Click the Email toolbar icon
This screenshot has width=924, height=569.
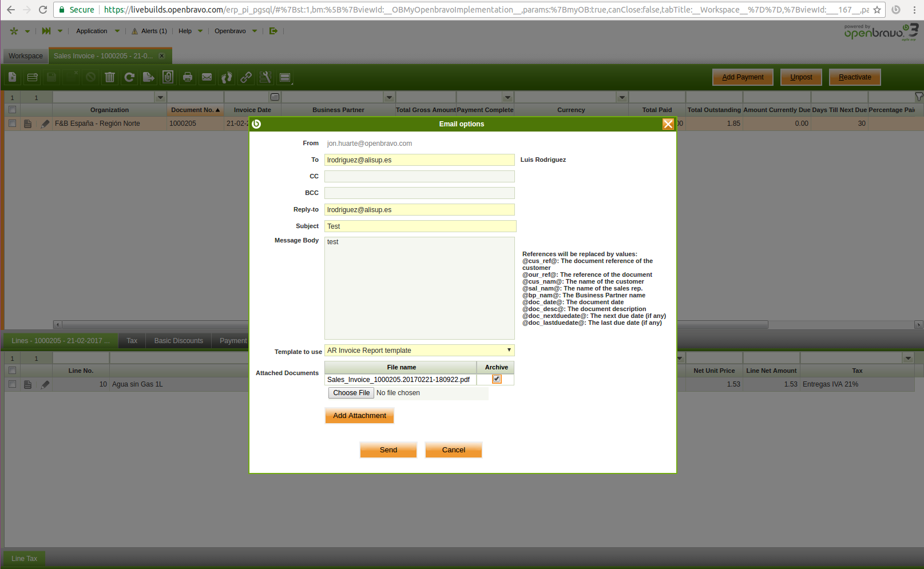(x=207, y=77)
